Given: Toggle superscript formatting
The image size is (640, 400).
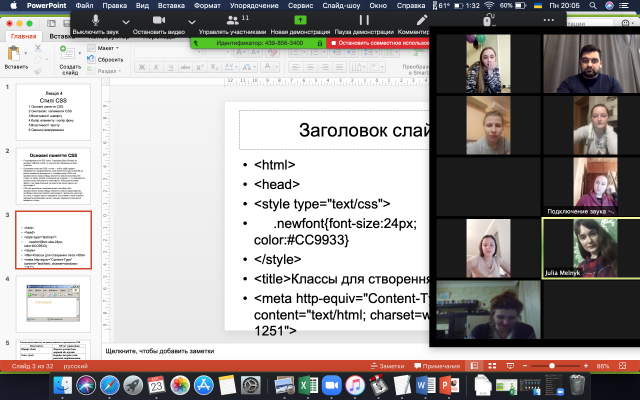Looking at the screenshot, I should click(x=200, y=67).
